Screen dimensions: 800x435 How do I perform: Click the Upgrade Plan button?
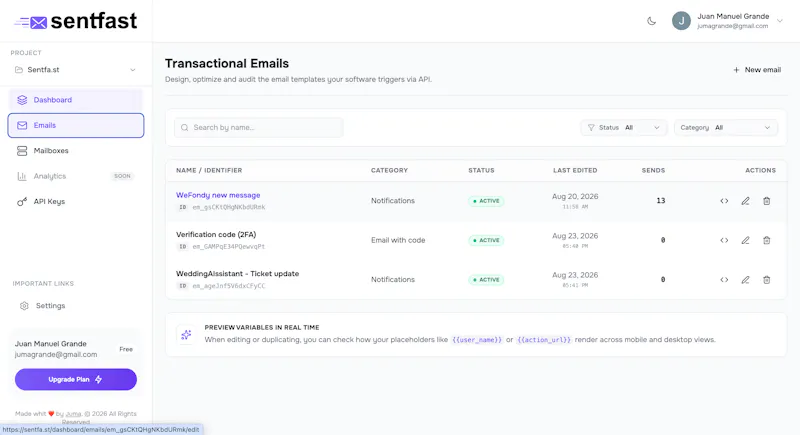pyautogui.click(x=76, y=379)
